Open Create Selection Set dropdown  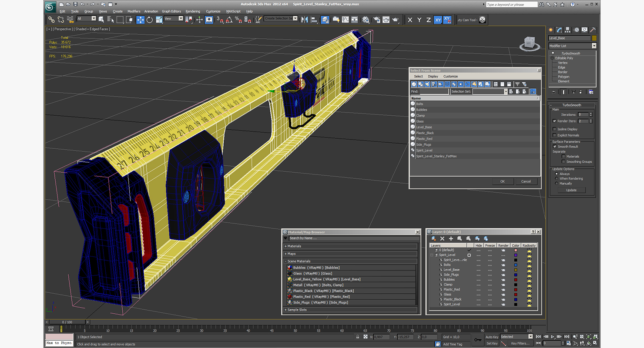tap(281, 19)
